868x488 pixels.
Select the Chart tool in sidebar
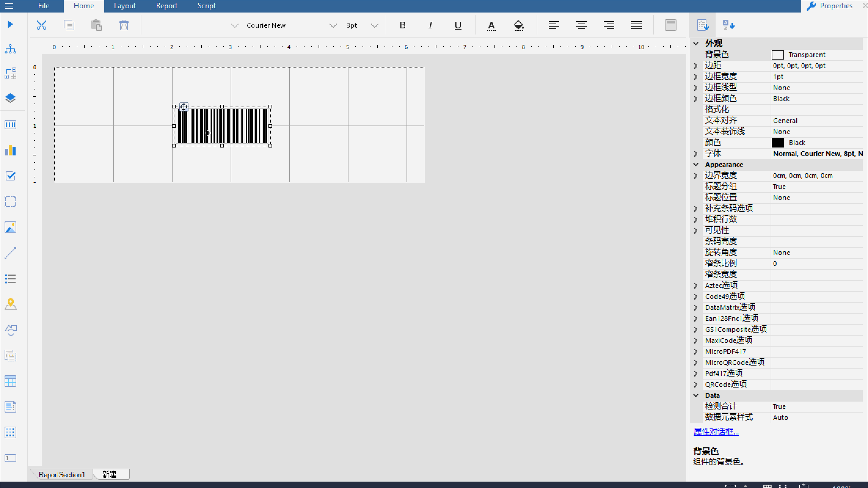coord(10,150)
